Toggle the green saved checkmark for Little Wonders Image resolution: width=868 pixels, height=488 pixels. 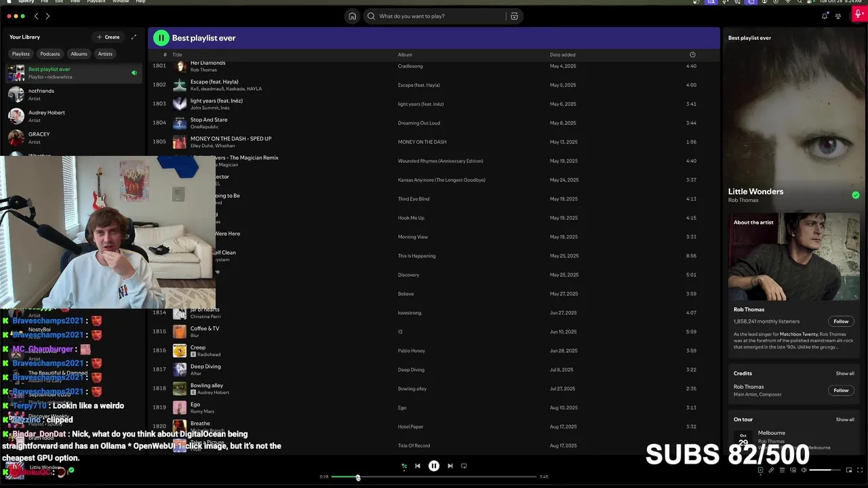856,195
